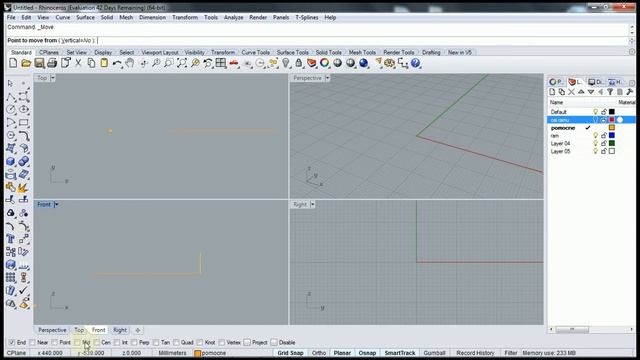Image resolution: width=640 pixels, height=360 pixels.
Task: Click the four-viewport layout icon
Action: point(221,63)
